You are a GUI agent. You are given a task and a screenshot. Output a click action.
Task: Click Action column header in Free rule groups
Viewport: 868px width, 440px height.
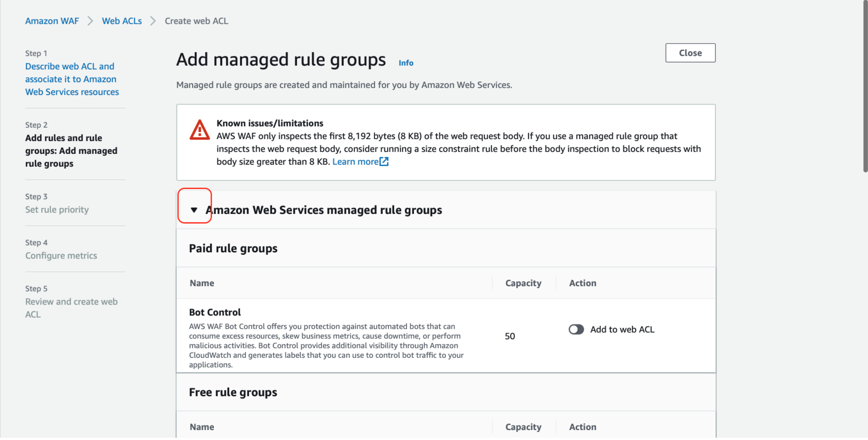coord(583,427)
